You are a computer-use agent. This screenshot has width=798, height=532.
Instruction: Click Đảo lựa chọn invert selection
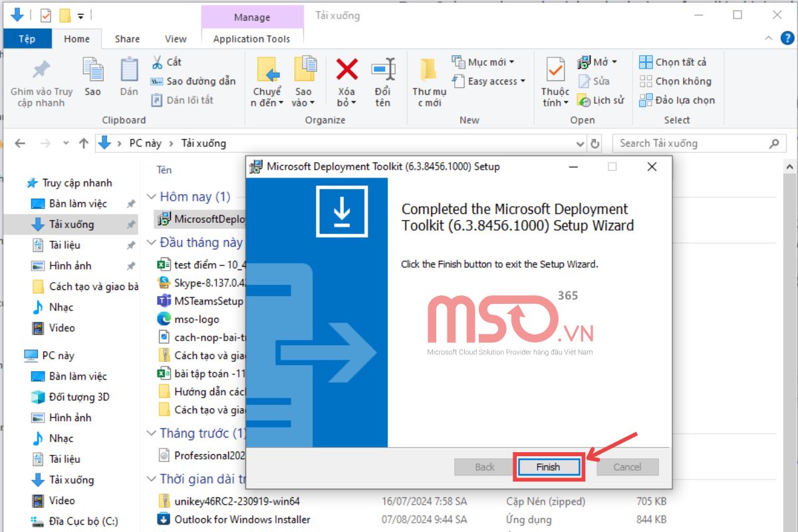tap(677, 100)
